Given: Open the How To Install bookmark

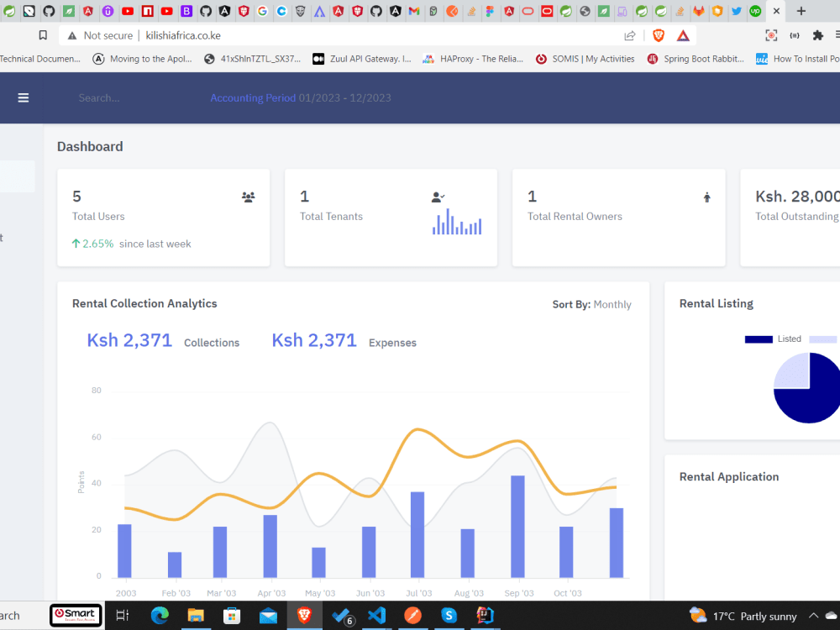Looking at the screenshot, I should click(x=798, y=59).
